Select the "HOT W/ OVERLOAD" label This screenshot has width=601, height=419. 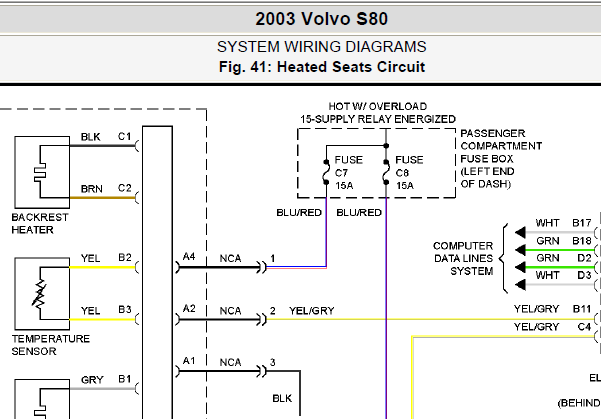point(378,106)
